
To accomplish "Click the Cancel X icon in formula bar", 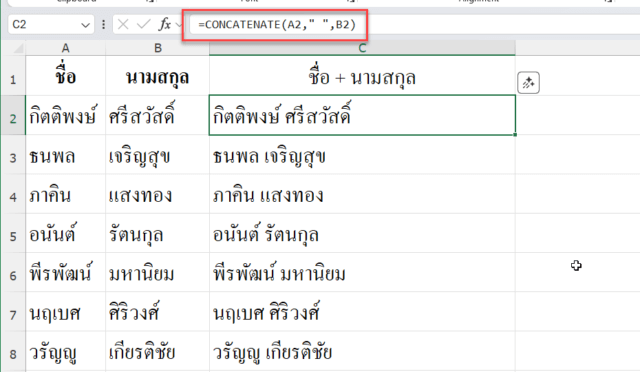I will click(x=123, y=25).
